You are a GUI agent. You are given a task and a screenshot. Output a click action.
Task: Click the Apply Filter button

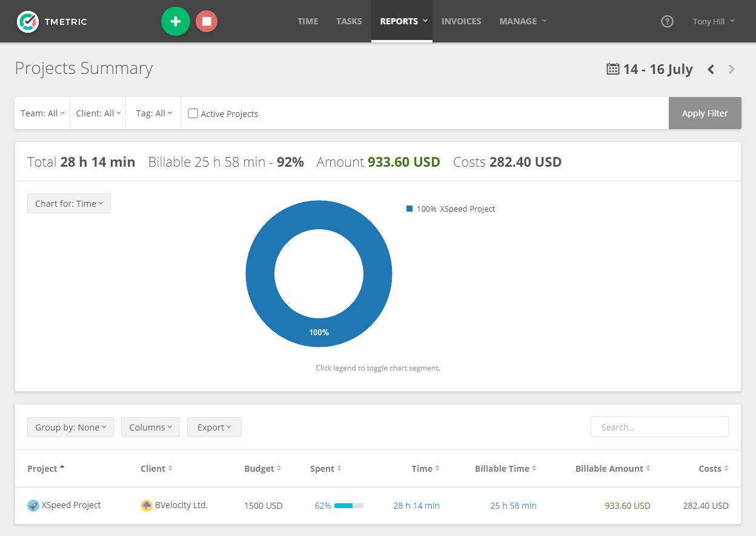point(705,113)
